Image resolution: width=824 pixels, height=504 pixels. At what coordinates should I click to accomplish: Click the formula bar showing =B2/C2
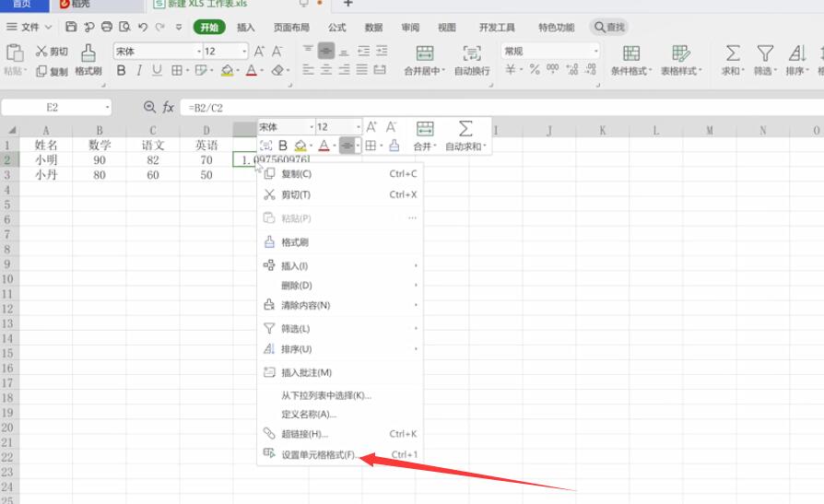pyautogui.click(x=500, y=108)
